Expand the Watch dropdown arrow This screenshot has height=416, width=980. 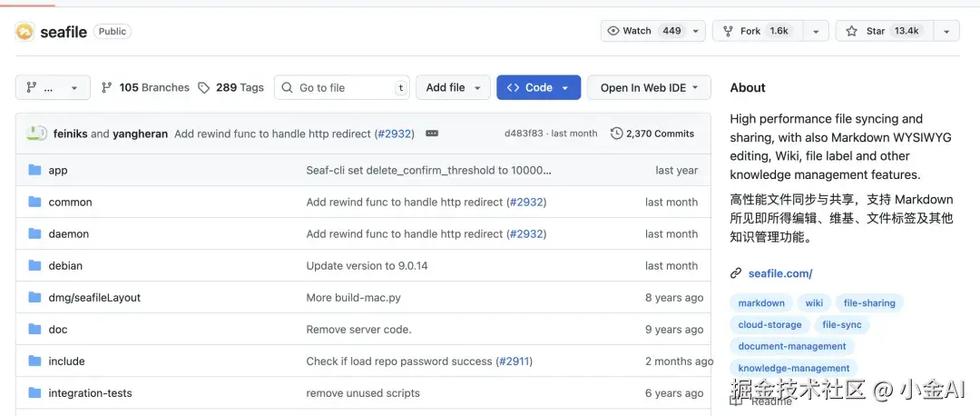696,31
